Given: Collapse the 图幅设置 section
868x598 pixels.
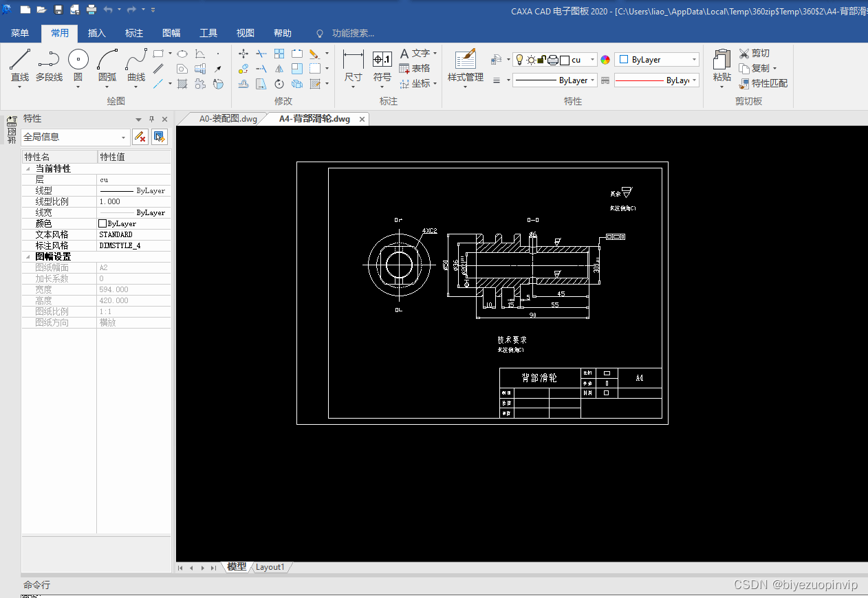Looking at the screenshot, I should click(28, 256).
